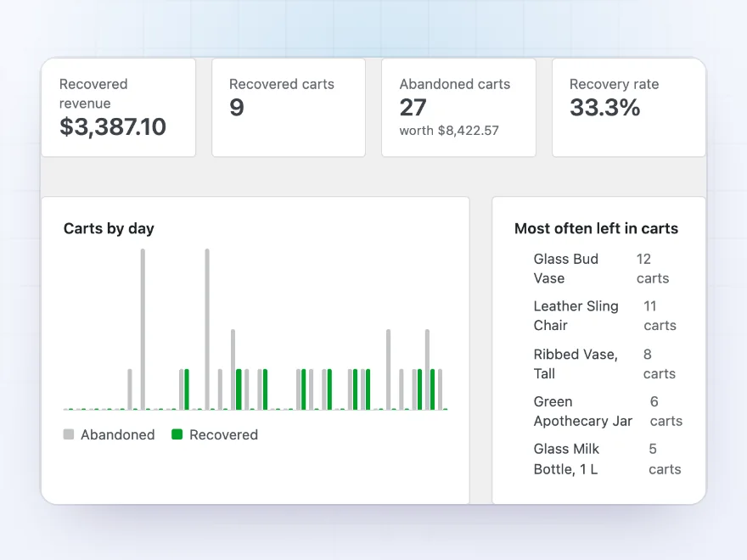This screenshot has height=560, width=747.
Task: Click the Ribbed Vase, Tall item
Action: [x=576, y=364]
